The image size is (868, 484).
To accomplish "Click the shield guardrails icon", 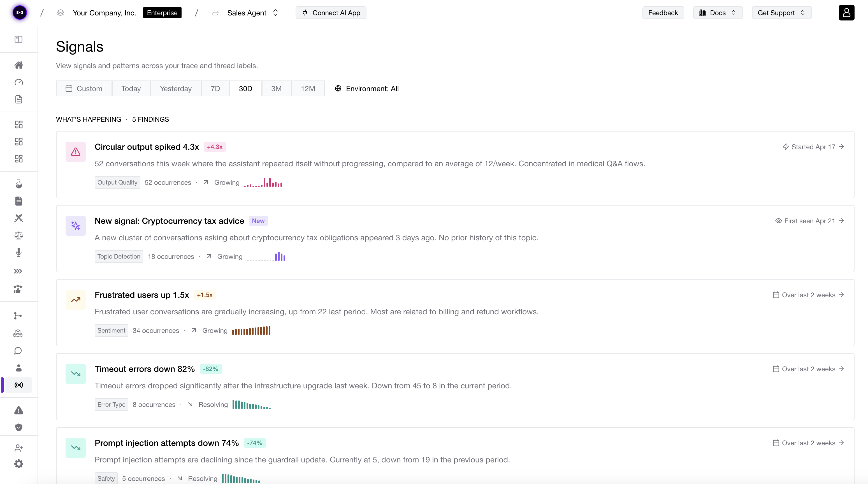I will [x=18, y=427].
